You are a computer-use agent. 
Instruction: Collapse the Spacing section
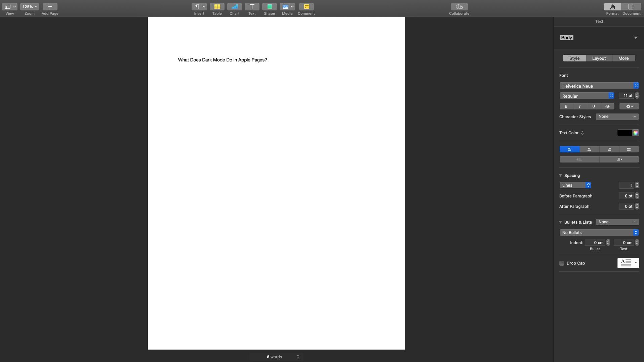561,176
